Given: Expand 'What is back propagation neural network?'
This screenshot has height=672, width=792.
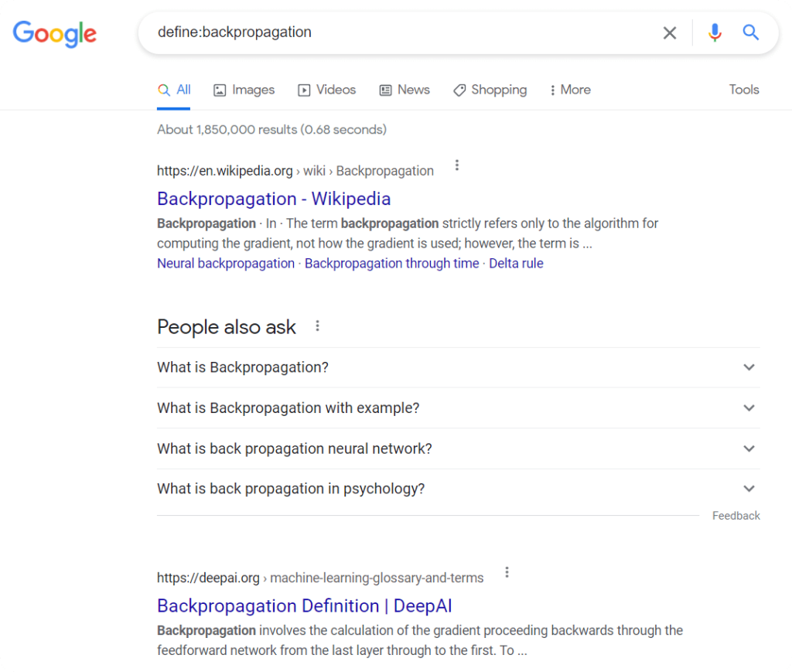Looking at the screenshot, I should [458, 449].
